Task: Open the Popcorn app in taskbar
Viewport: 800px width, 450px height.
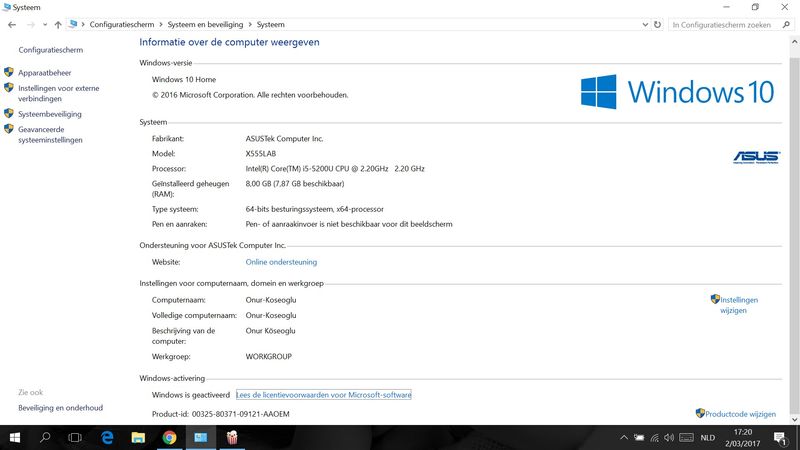Action: [232, 437]
